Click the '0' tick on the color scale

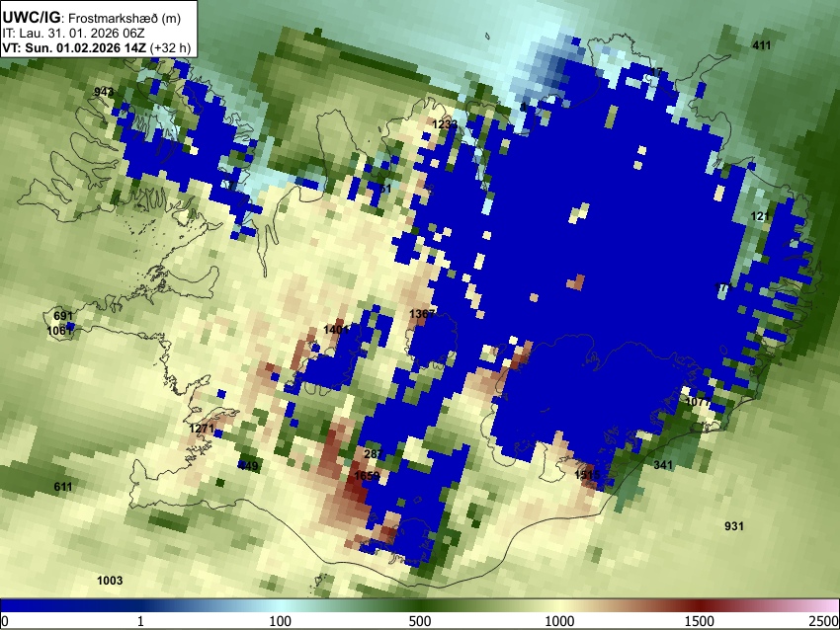5,621
